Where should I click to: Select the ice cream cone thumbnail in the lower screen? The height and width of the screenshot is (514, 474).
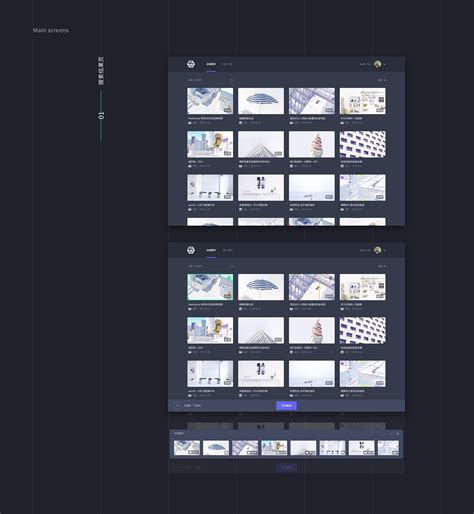click(x=312, y=330)
